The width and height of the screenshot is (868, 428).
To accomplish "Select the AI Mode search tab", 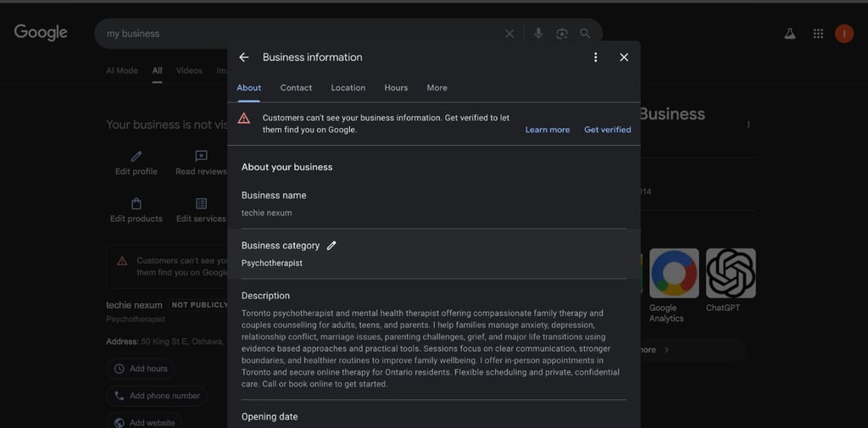I will click(x=122, y=70).
